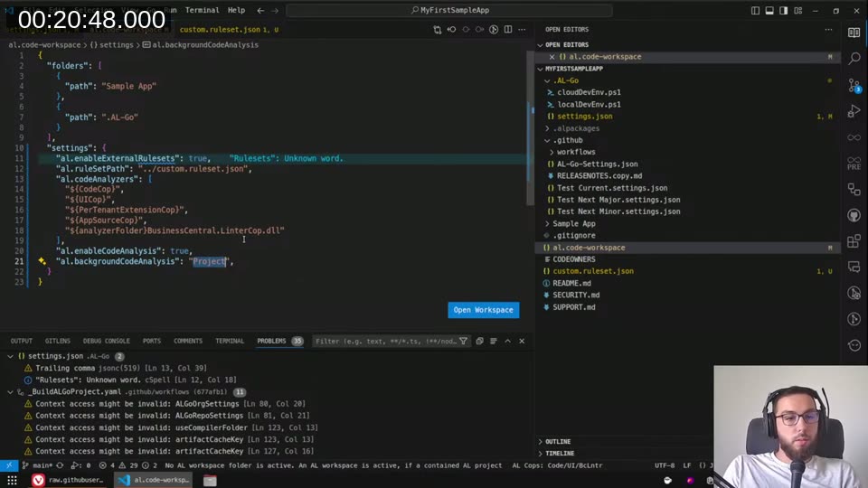Switch to the Terminal panel tab

(x=230, y=342)
